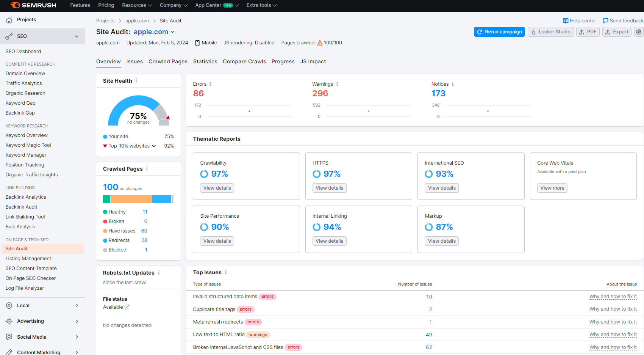Open the App Center dropdown
Image resolution: width=644 pixels, height=355 pixels.
pos(217,5)
